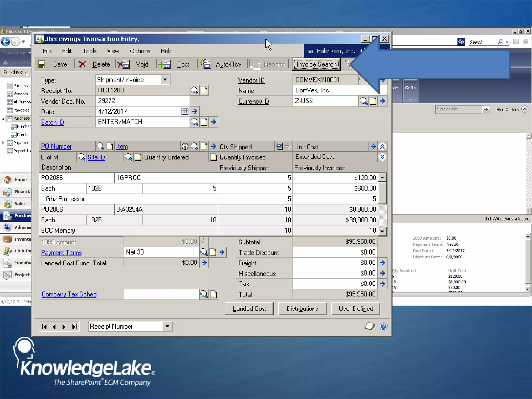Screen dimensions: 532x399
Task: Collapse the Hide Options chevron
Action: (525, 109)
